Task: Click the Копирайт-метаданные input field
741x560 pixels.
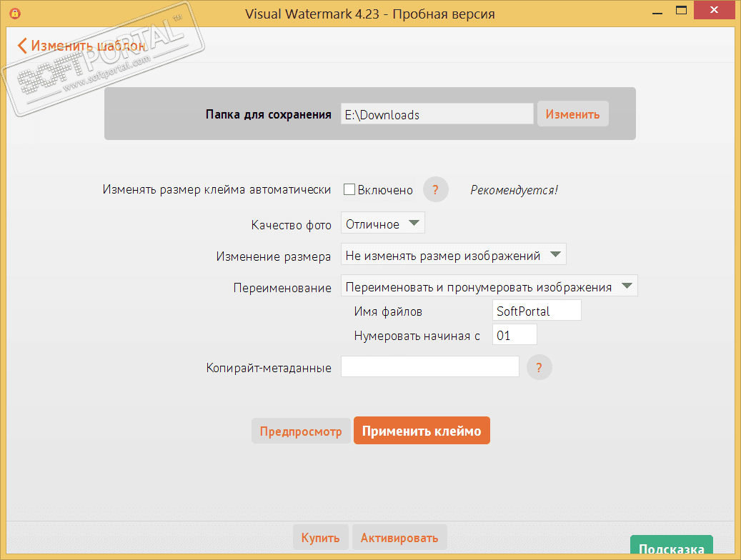Action: [x=430, y=366]
